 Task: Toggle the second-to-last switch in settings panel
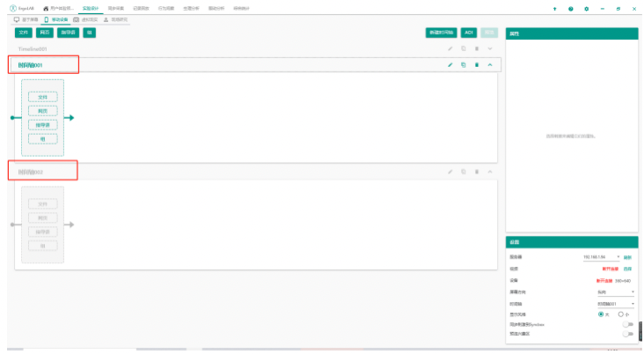[x=627, y=324]
